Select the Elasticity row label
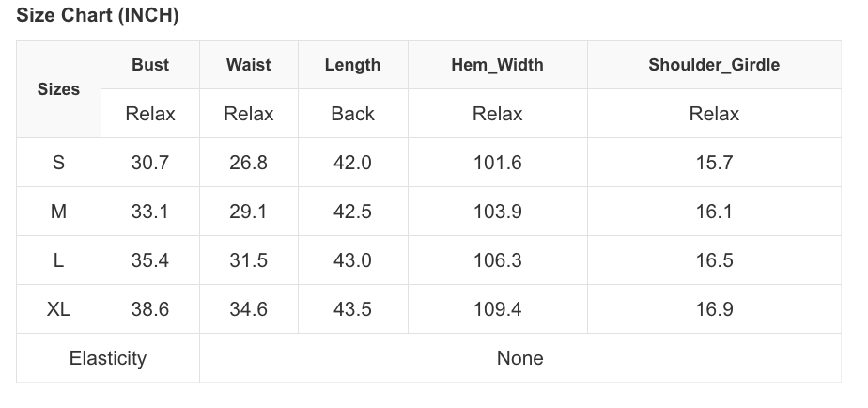The height and width of the screenshot is (408, 868). 108,358
